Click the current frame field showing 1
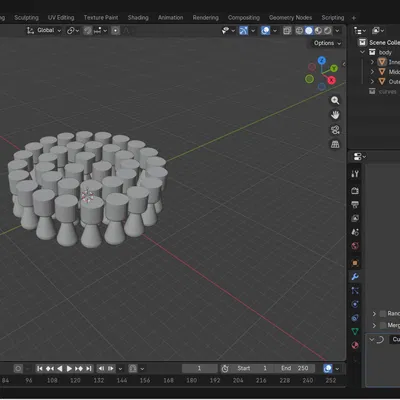Viewport: 400px width, 400px height. pos(199,368)
